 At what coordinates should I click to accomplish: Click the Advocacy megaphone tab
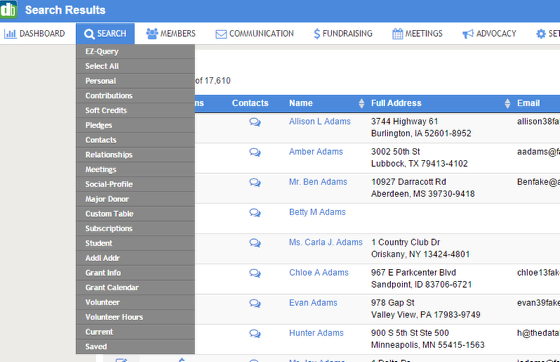[489, 34]
